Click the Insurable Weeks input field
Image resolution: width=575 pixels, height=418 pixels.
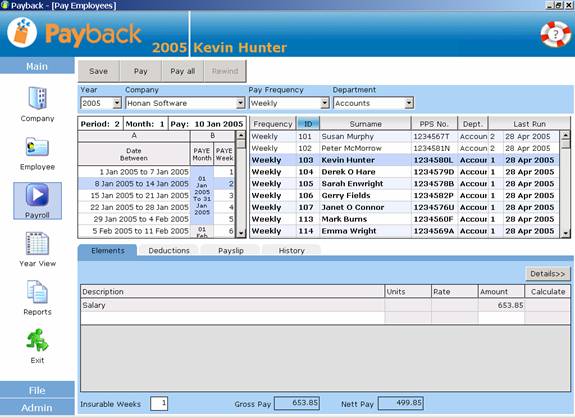point(159,404)
